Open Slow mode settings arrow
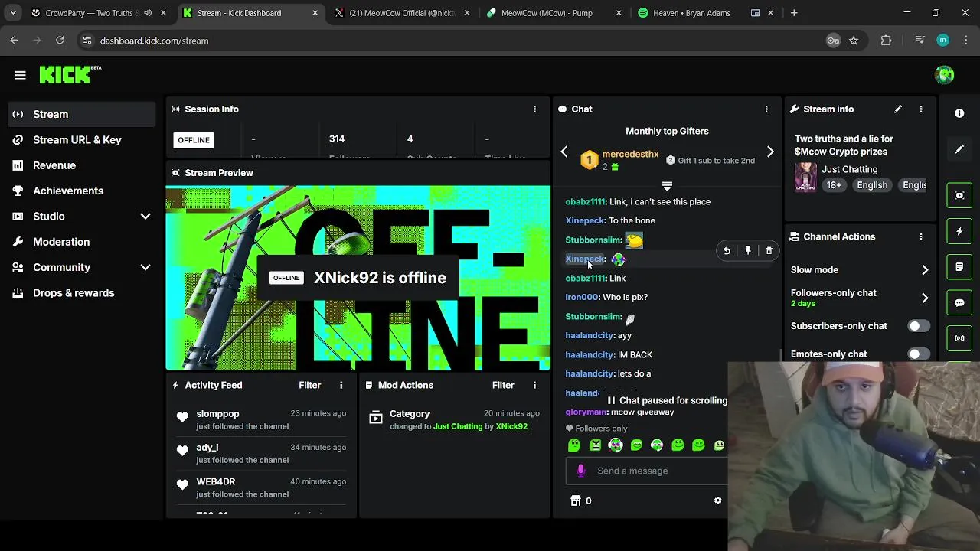This screenshot has height=551, width=980. 924,270
